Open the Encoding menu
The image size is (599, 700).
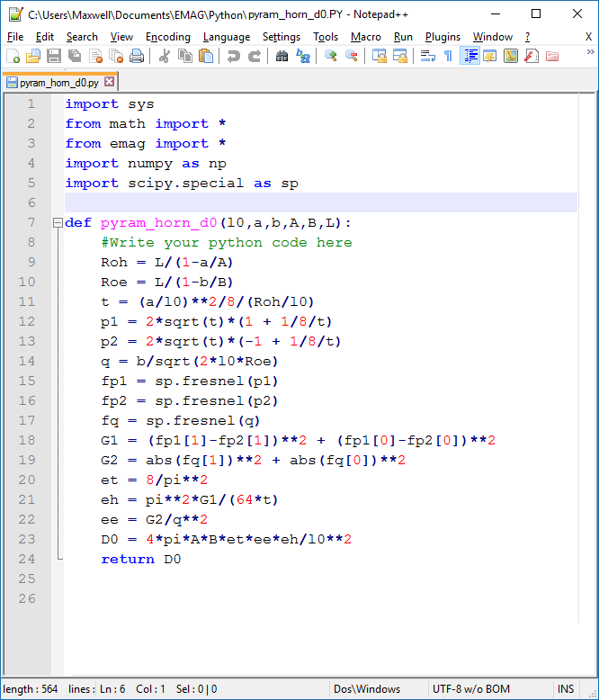pos(168,37)
